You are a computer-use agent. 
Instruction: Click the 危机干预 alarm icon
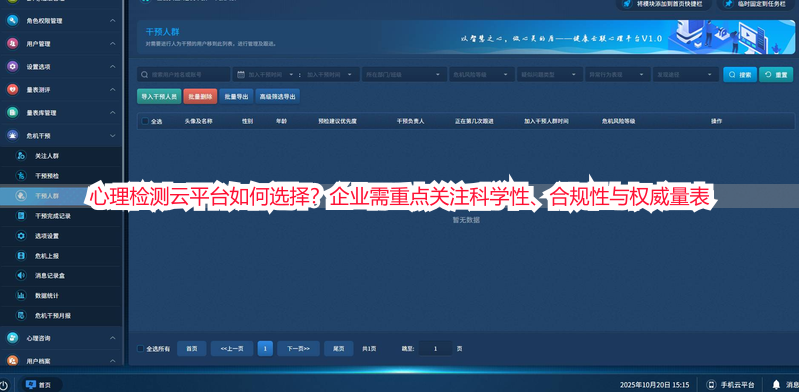point(13,136)
